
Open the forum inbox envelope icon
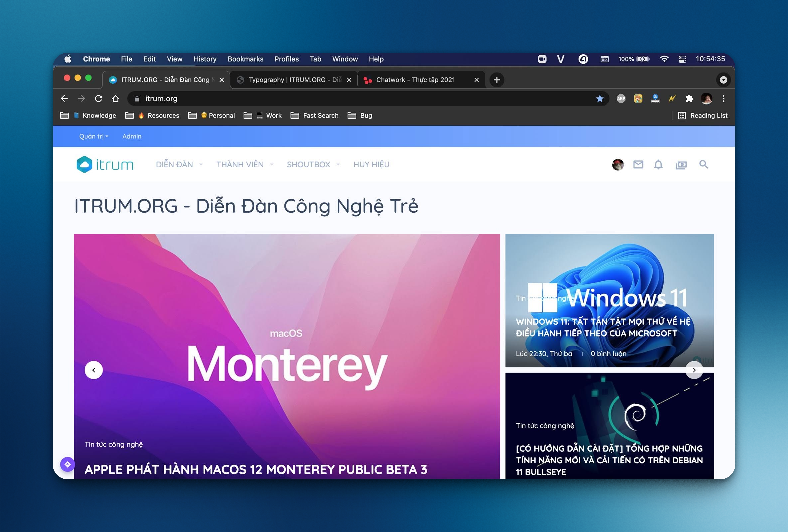pos(638,164)
